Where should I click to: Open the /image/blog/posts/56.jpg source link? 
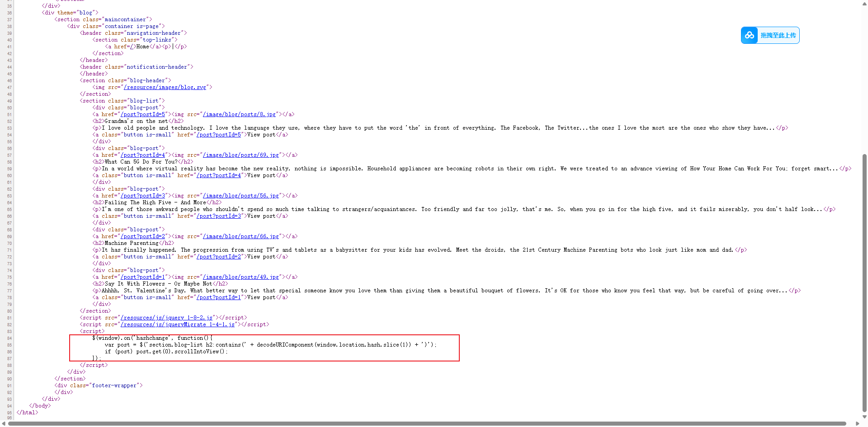coord(241,196)
